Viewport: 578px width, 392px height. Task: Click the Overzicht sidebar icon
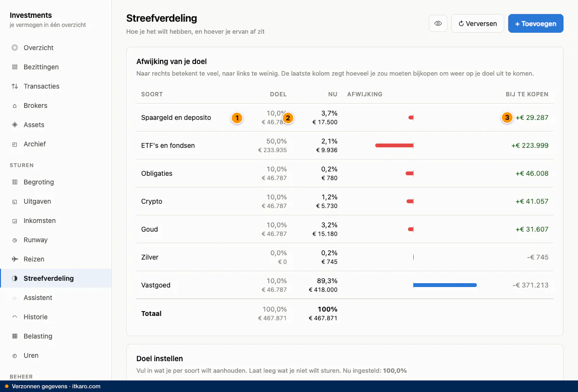point(14,48)
